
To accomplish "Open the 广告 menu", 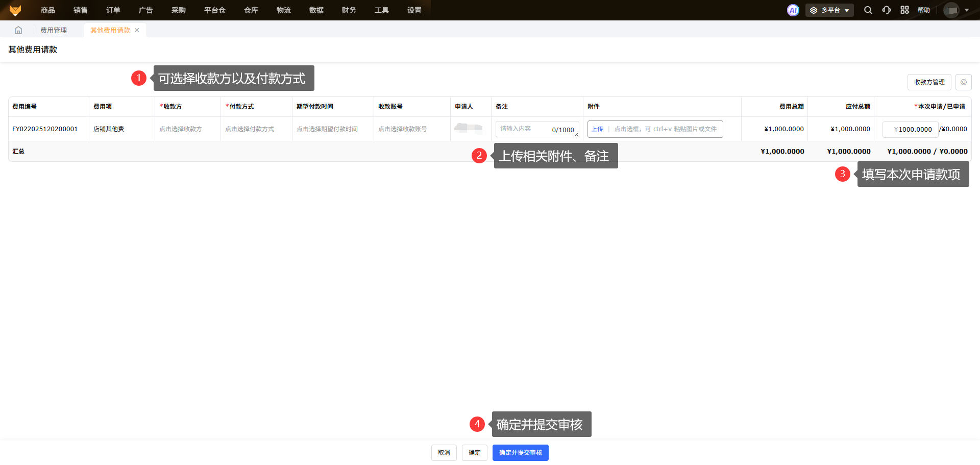I will 146,10.
